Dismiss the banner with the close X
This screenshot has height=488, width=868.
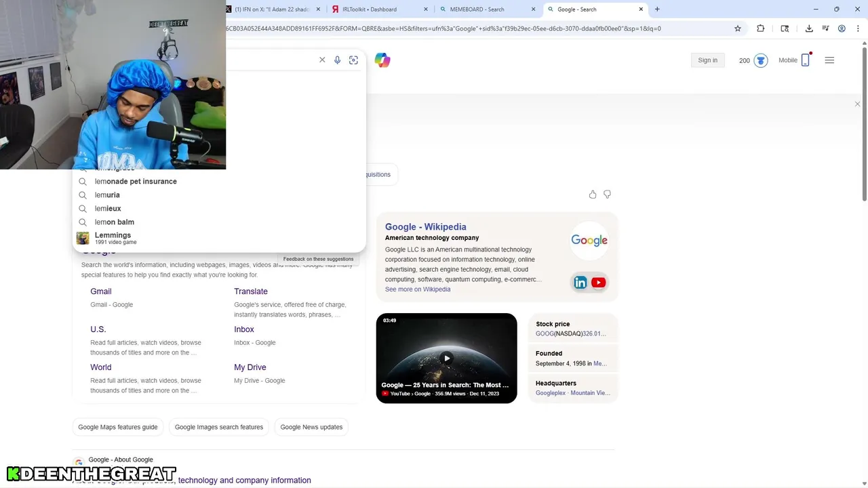857,104
